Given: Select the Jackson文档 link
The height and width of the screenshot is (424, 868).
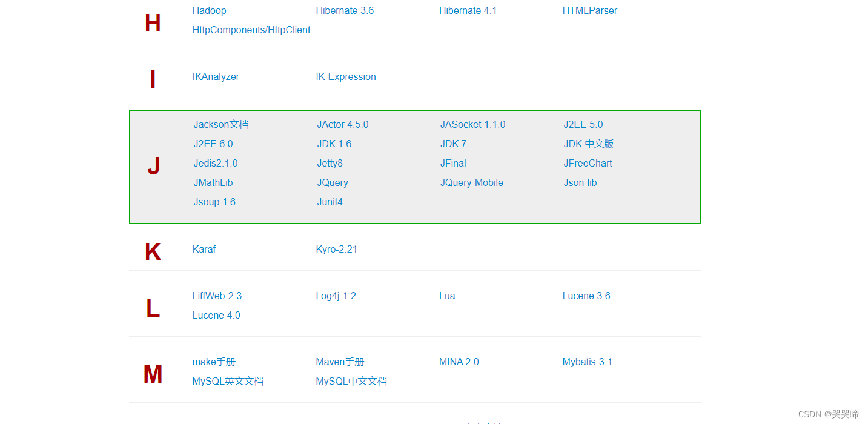Looking at the screenshot, I should (221, 124).
